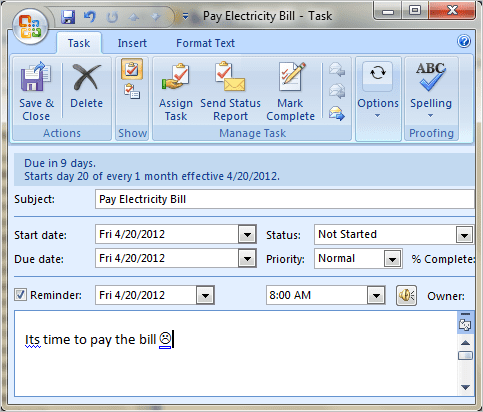Open the Office button menu
Screen dimensions: 483x412
(x=30, y=26)
